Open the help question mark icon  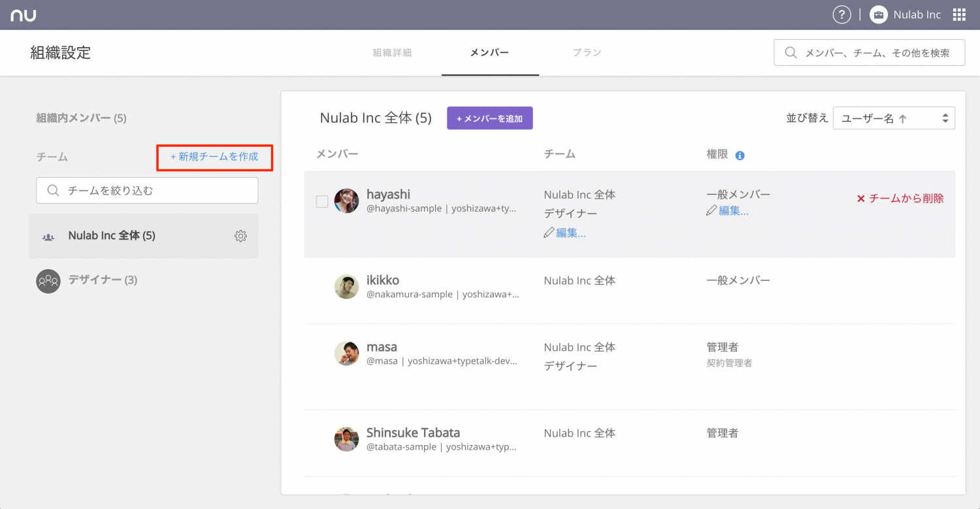pyautogui.click(x=841, y=15)
